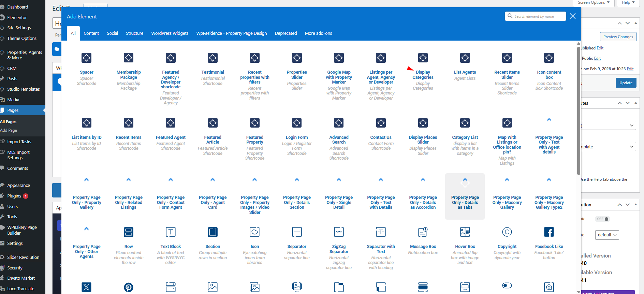Open Plugins in the admin sidebar
Screen dimensions: 644x294
(x=14, y=196)
